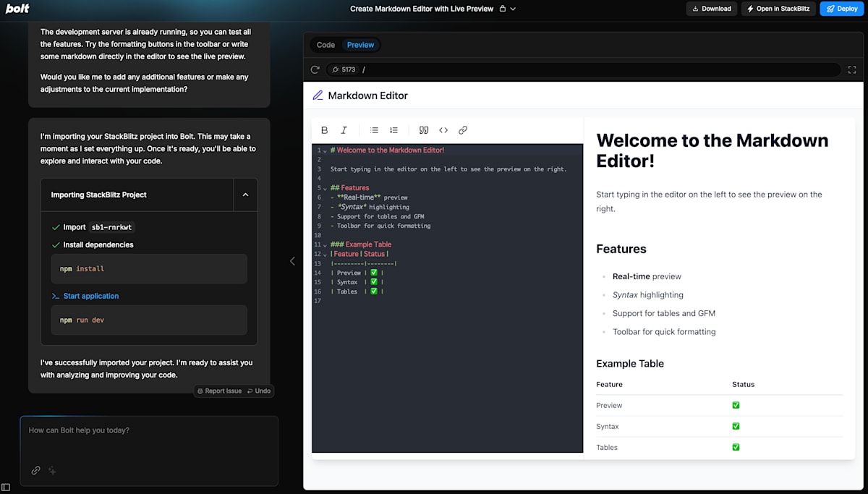Fold line 1 heading in code editor
Viewport: 868px width, 494px height.
(325, 150)
